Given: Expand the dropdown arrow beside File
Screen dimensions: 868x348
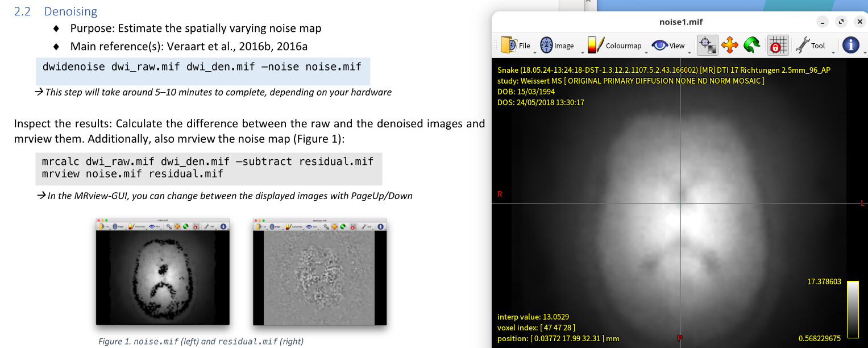Looking at the screenshot, I should point(535,52).
